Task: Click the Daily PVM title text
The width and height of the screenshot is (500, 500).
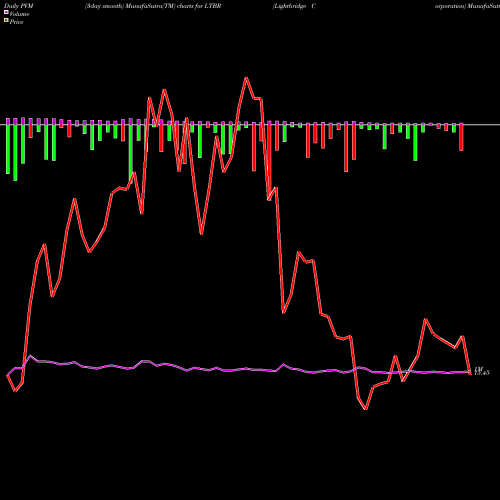Action: 19,6
